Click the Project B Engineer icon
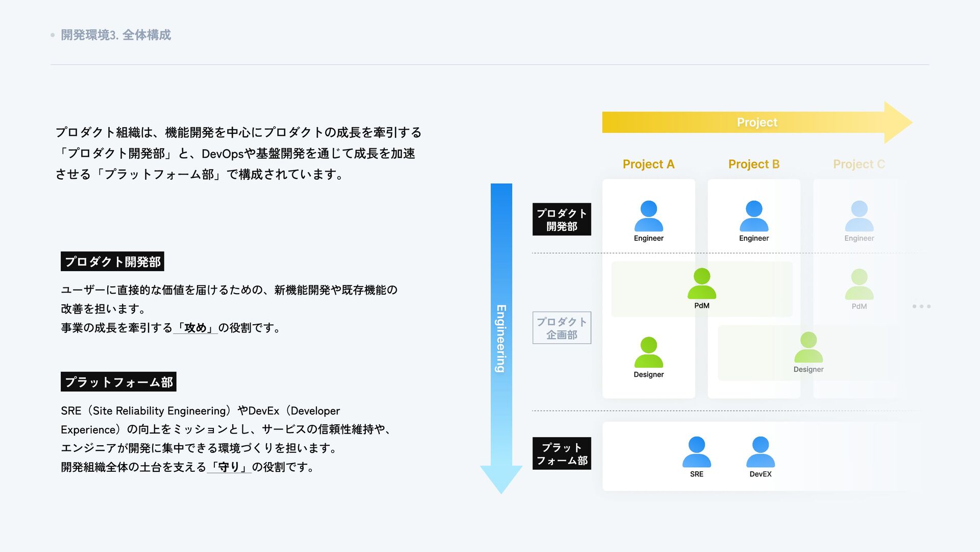 coord(753,217)
